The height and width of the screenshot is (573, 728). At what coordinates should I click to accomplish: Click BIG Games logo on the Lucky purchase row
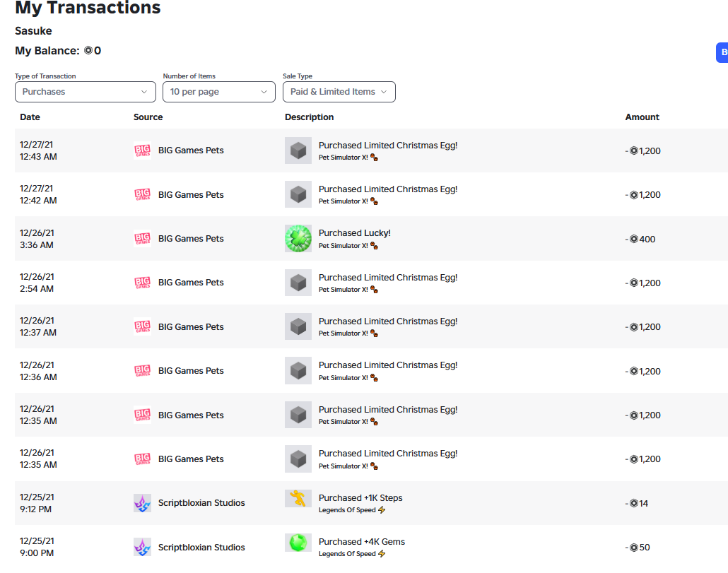(x=142, y=239)
